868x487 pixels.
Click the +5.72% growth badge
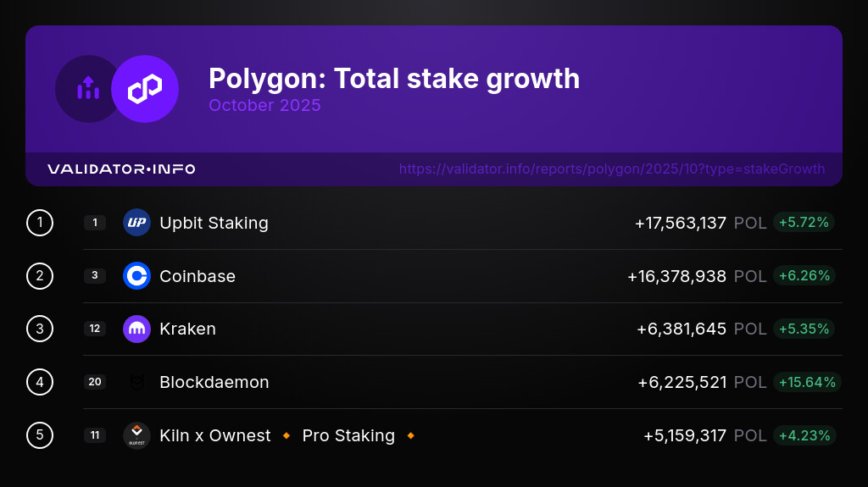(x=804, y=223)
